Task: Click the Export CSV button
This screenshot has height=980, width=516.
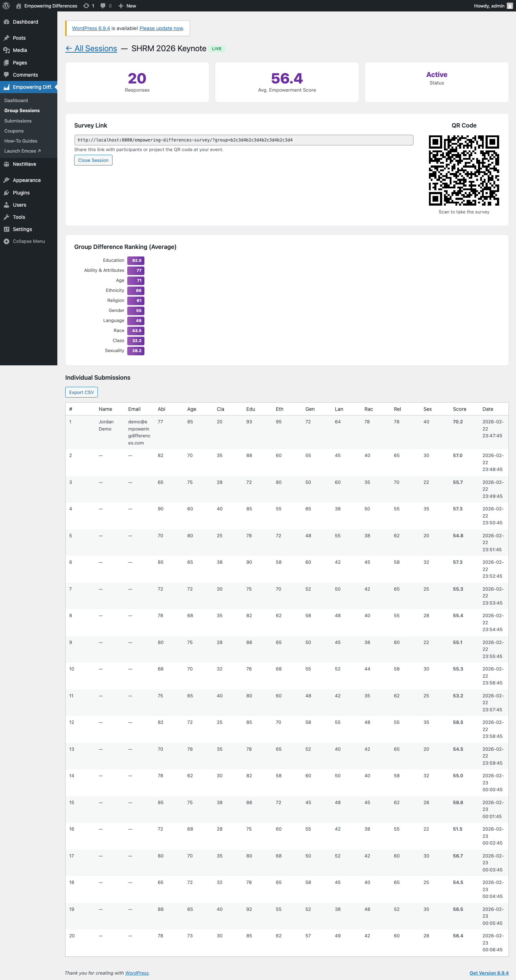Action: [x=81, y=393]
